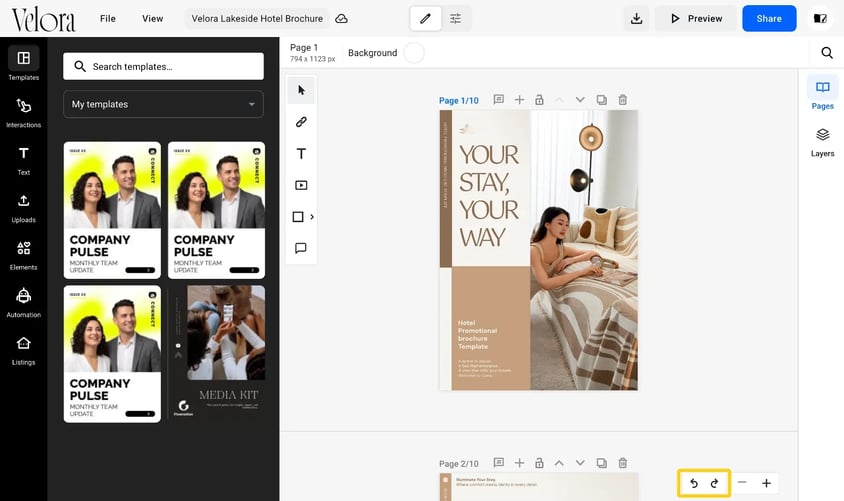
Task: Open notes for Page 1/10
Action: (498, 100)
